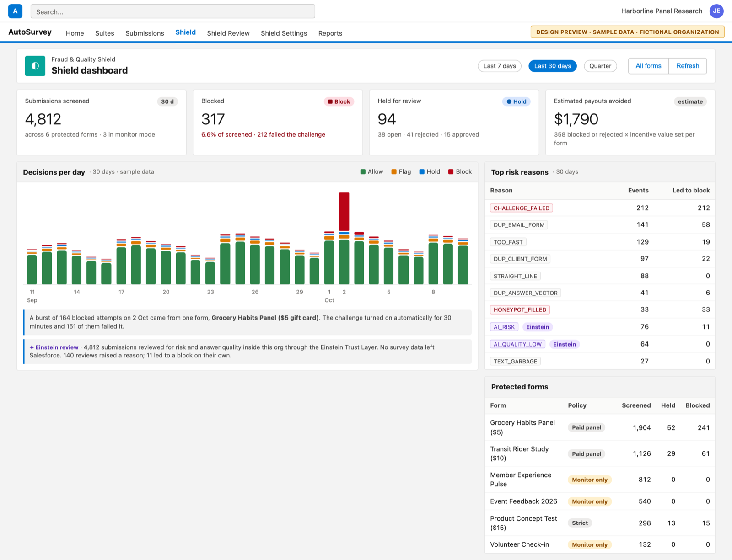Select the Quarter time range
Viewport: 732px width, 560px height.
(x=600, y=66)
